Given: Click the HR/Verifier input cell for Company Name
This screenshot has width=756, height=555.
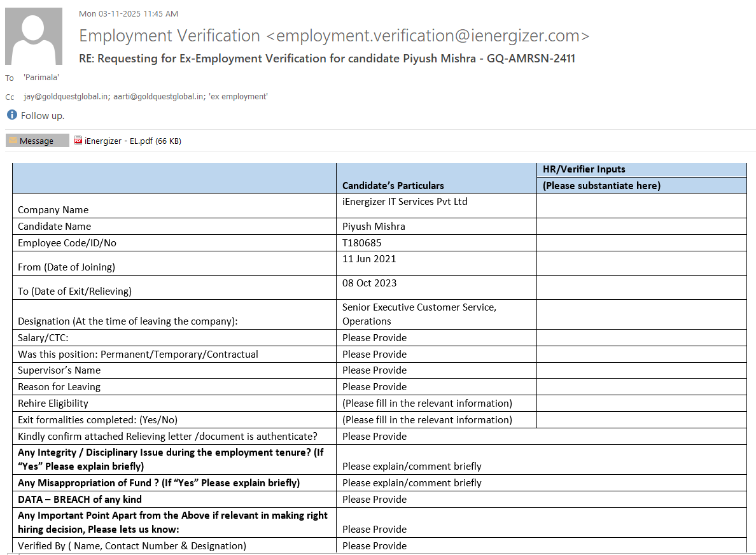Looking at the screenshot, I should [641, 206].
